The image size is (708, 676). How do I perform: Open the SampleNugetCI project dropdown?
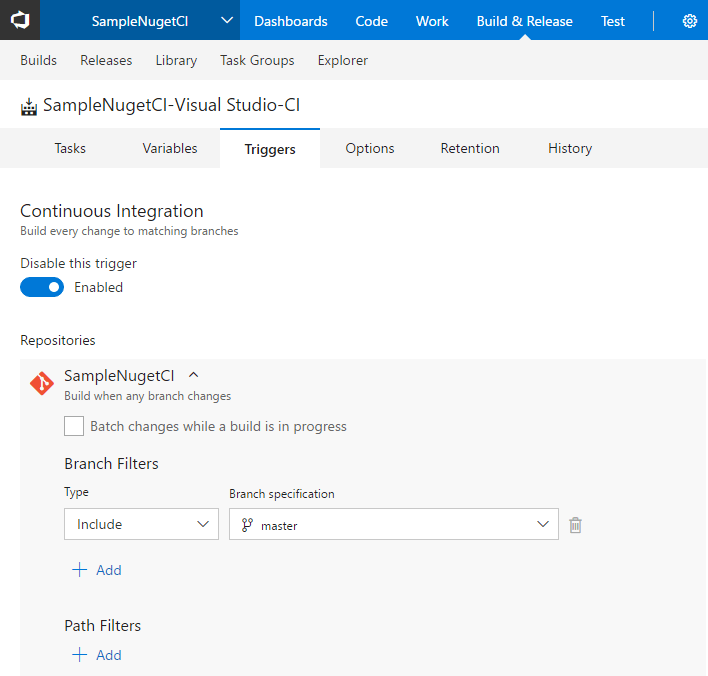[227, 21]
